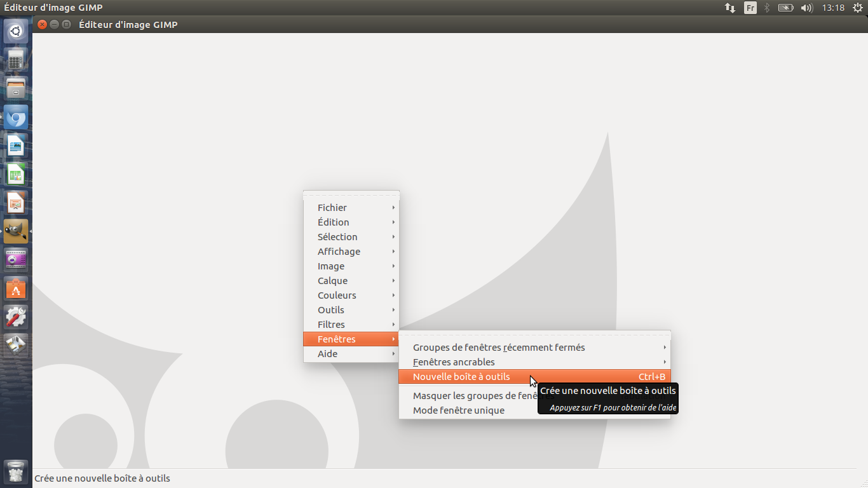This screenshot has width=868, height=488.
Task: Open Ubuntu Software Center orange bag icon
Action: [16, 289]
